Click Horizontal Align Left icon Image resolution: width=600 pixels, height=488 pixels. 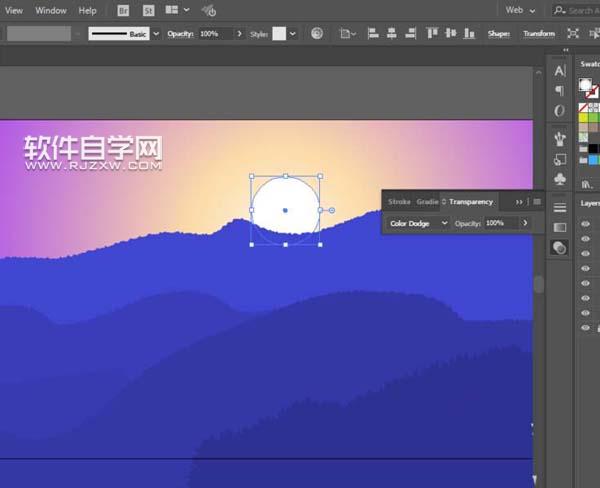pos(373,34)
